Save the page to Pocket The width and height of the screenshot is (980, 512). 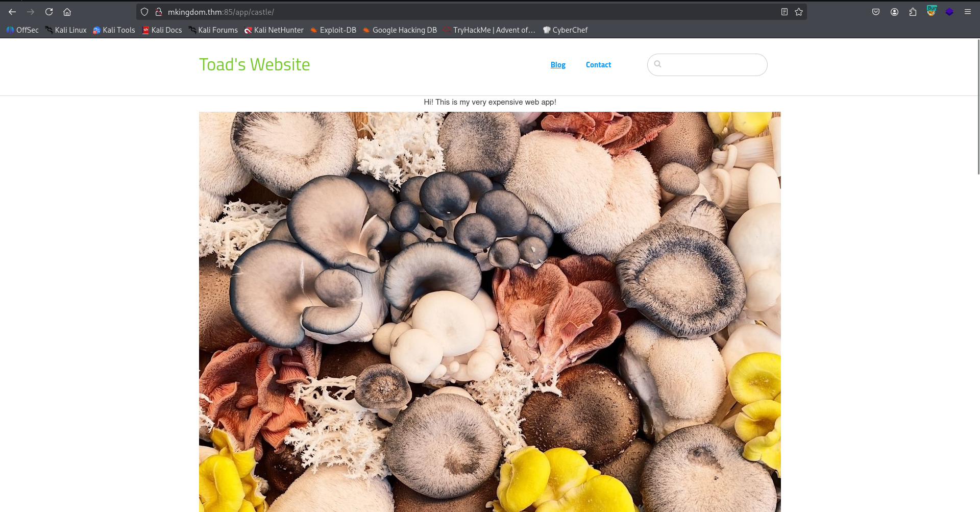pos(876,11)
